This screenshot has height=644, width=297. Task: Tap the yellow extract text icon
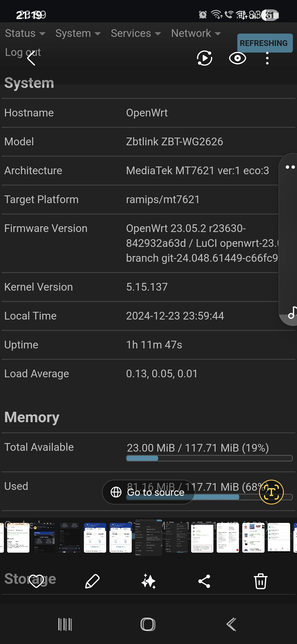[271, 492]
